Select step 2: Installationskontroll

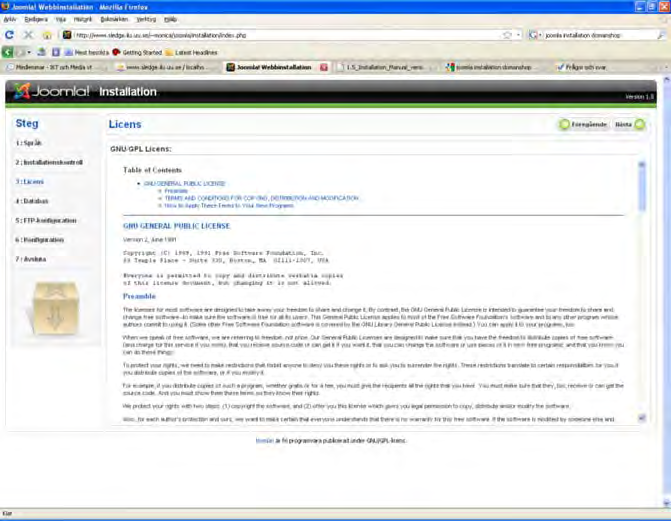pyautogui.click(x=49, y=162)
